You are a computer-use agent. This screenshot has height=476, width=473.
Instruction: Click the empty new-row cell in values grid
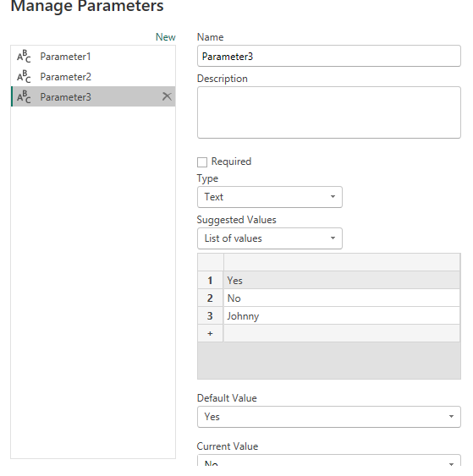[342, 333]
